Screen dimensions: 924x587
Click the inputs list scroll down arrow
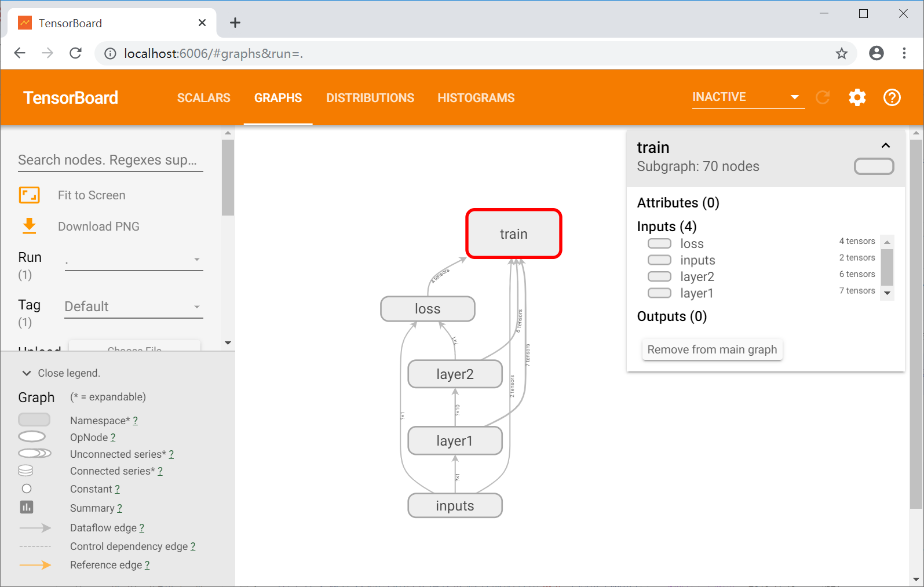point(887,293)
